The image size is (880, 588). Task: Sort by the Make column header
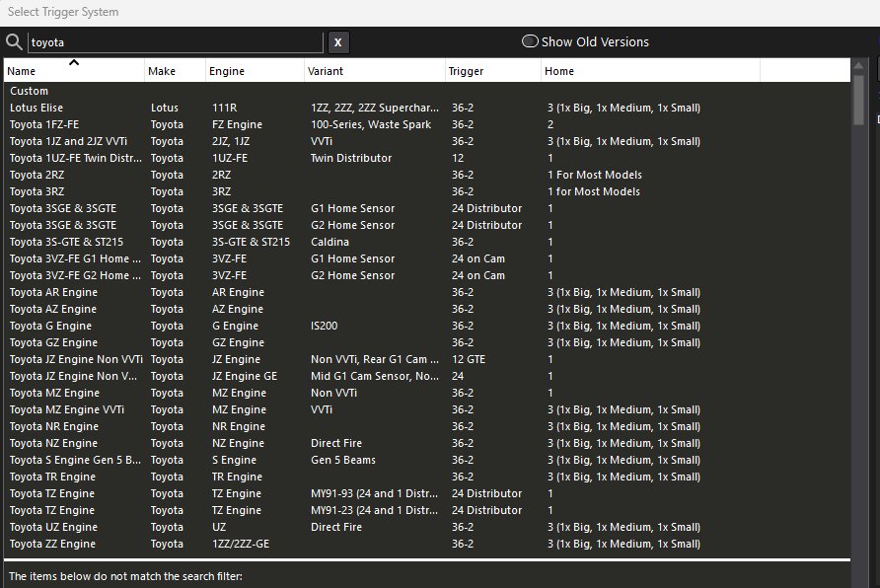[x=175, y=71]
